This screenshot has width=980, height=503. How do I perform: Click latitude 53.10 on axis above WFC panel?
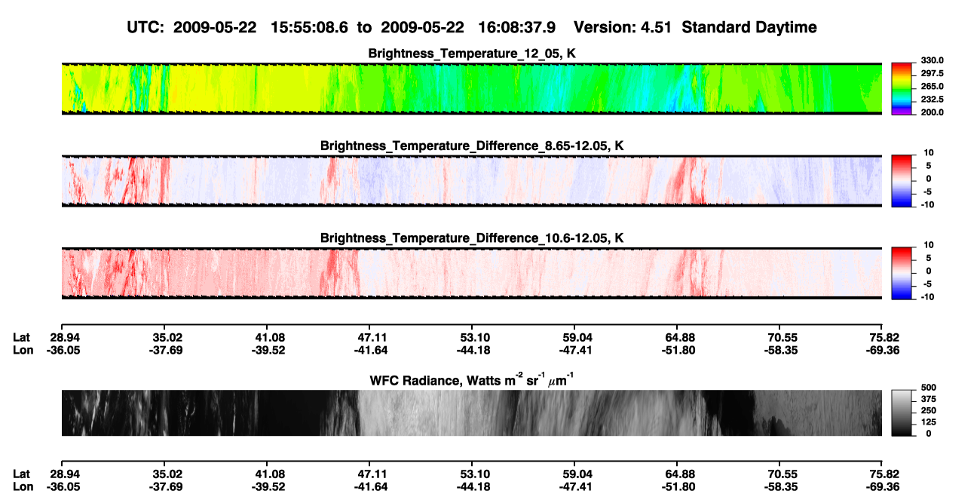coord(473,337)
